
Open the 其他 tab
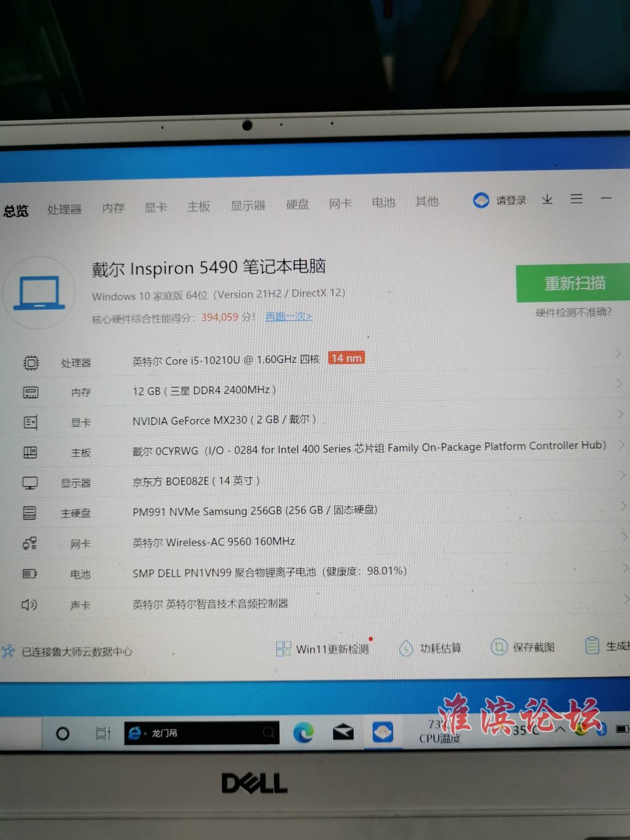[x=426, y=201]
